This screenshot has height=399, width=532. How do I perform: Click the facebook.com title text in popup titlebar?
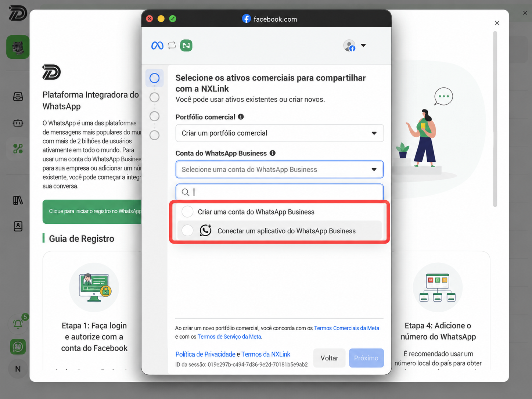275,19
